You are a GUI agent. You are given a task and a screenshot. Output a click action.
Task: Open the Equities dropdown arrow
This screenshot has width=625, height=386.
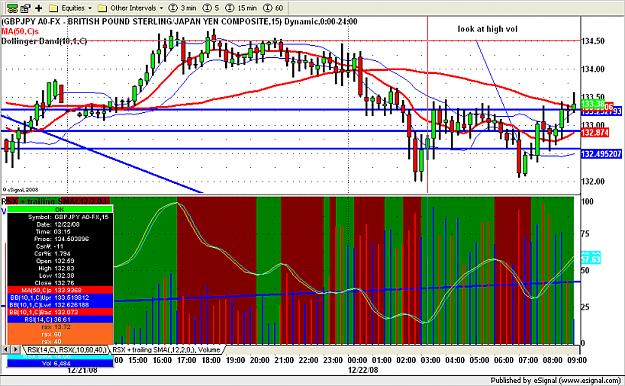[90, 8]
